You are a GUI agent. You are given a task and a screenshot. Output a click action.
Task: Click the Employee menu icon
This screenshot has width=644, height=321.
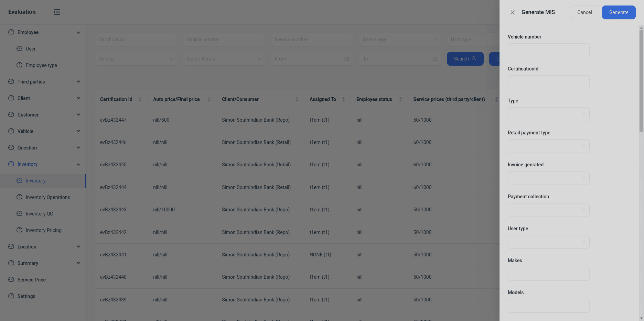[x=11, y=32]
